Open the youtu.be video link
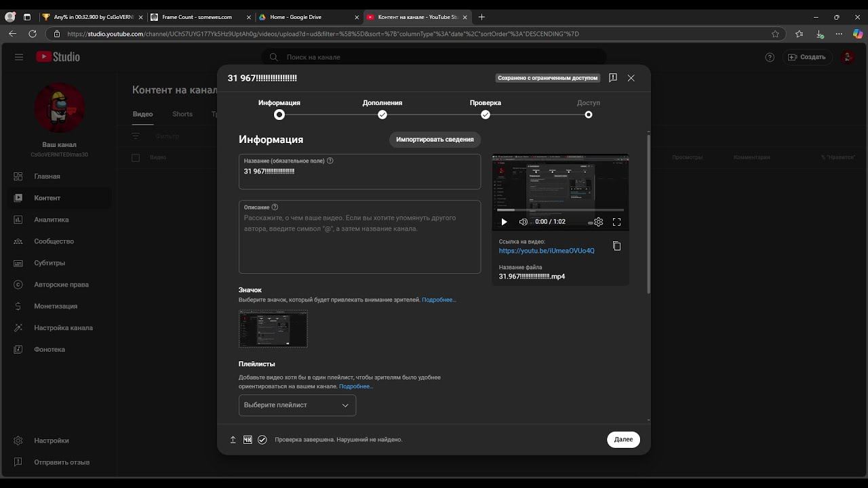This screenshot has height=488, width=868. [x=547, y=251]
